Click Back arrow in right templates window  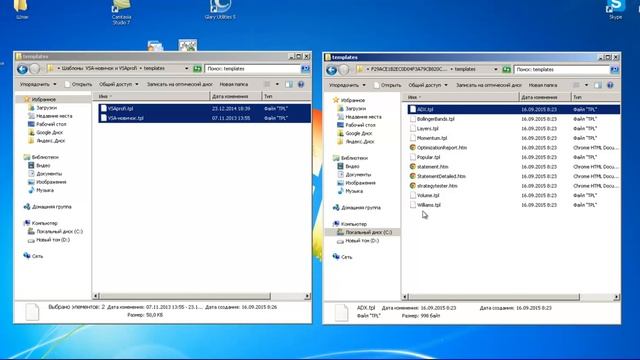point(331,70)
